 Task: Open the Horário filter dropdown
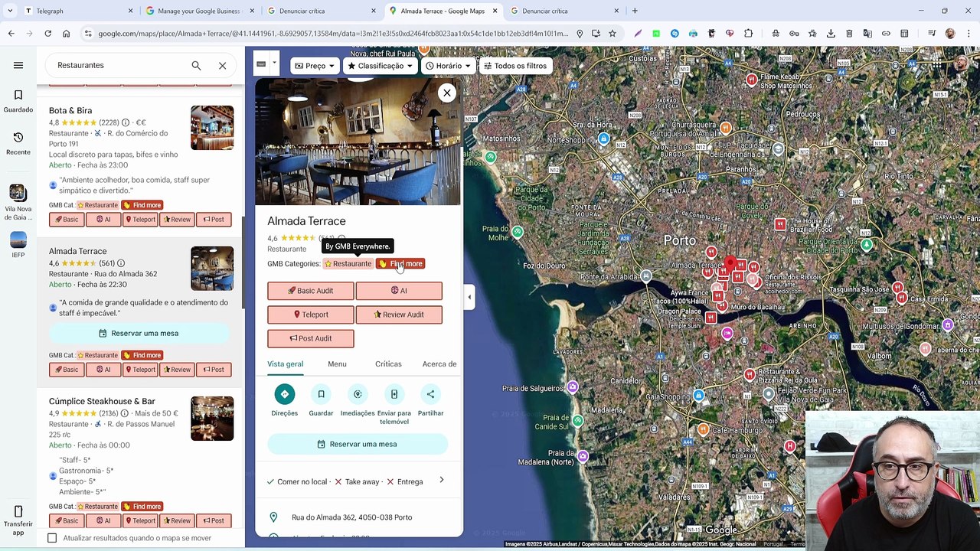(x=448, y=66)
